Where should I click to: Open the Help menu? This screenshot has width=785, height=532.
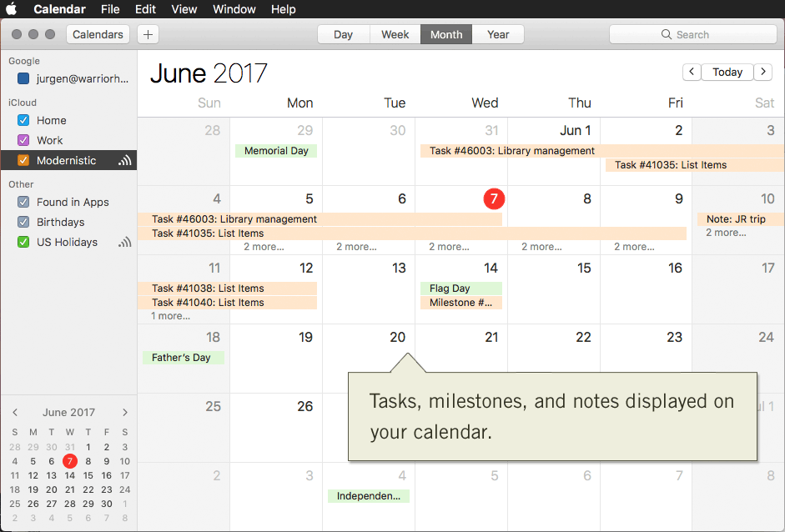tap(284, 9)
